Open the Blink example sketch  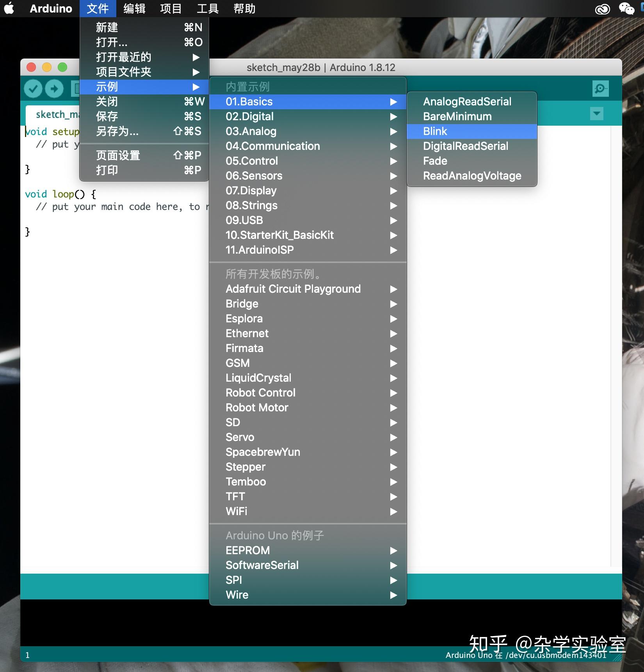472,131
